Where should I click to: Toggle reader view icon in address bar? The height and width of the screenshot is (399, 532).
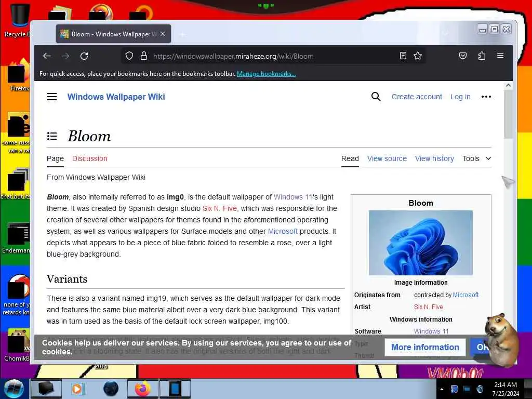pyautogui.click(x=403, y=56)
